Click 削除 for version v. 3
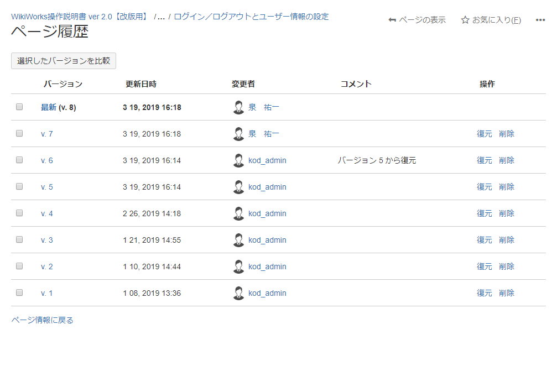 tap(506, 240)
